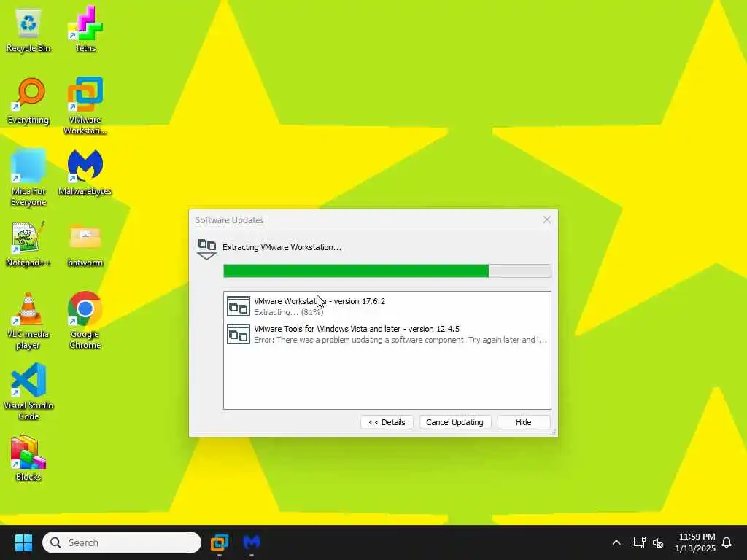The height and width of the screenshot is (560, 747).
Task: Click the Extracting VMware Workstation... heading
Action: click(x=282, y=247)
